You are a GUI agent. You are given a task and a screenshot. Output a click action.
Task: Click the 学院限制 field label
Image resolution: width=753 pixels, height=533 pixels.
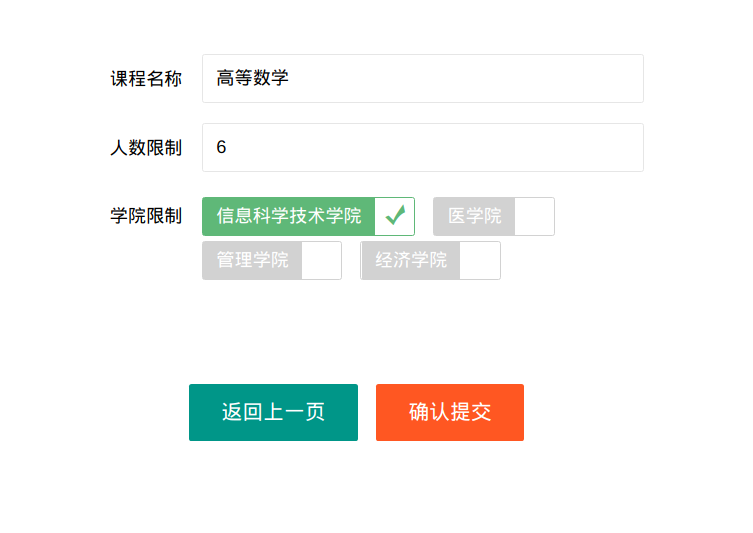146,216
